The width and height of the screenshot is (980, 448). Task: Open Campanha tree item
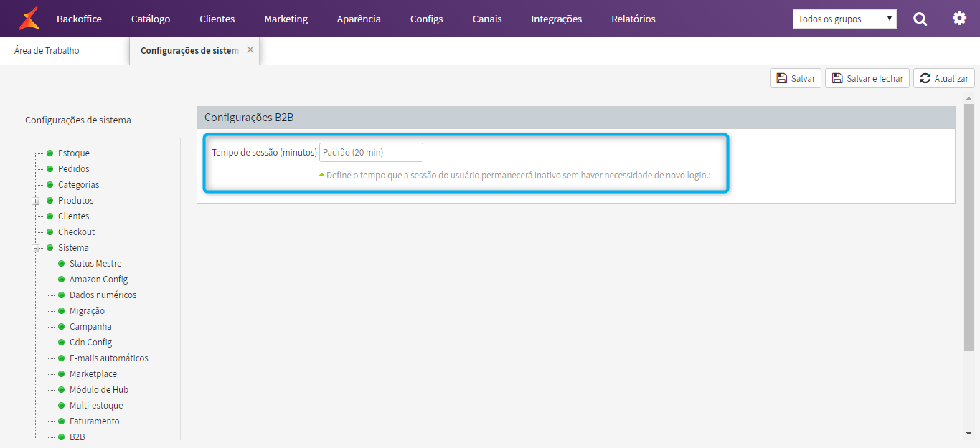90,326
